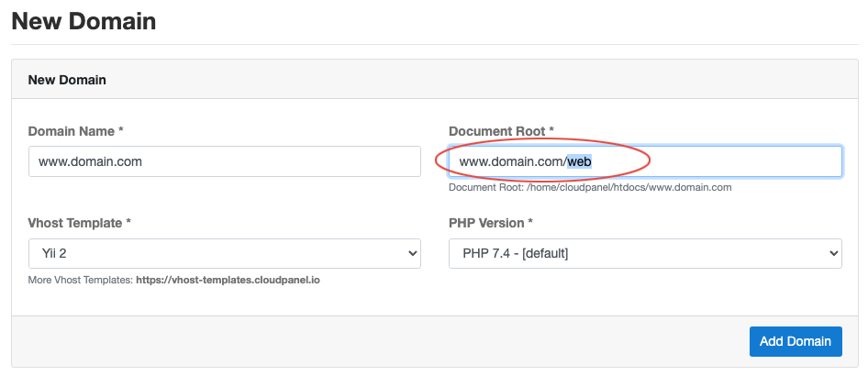The height and width of the screenshot is (387, 868).
Task: Open the vhost-templates.cloudpanel.io link
Action: coord(228,280)
